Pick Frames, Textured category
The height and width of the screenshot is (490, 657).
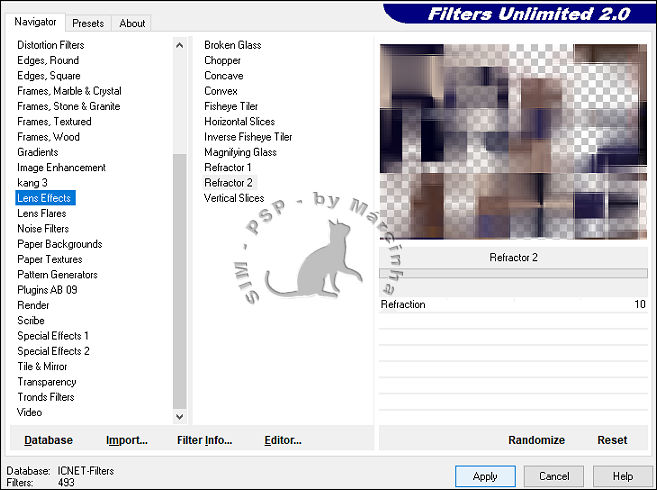click(x=54, y=122)
